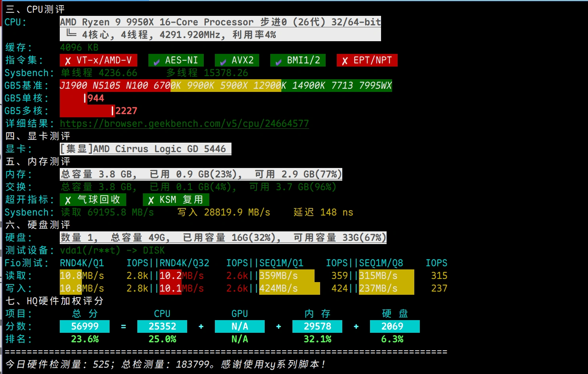Click the GB5 multi-core score 2227
Viewport: 588px width, 374px height.
tap(126, 111)
